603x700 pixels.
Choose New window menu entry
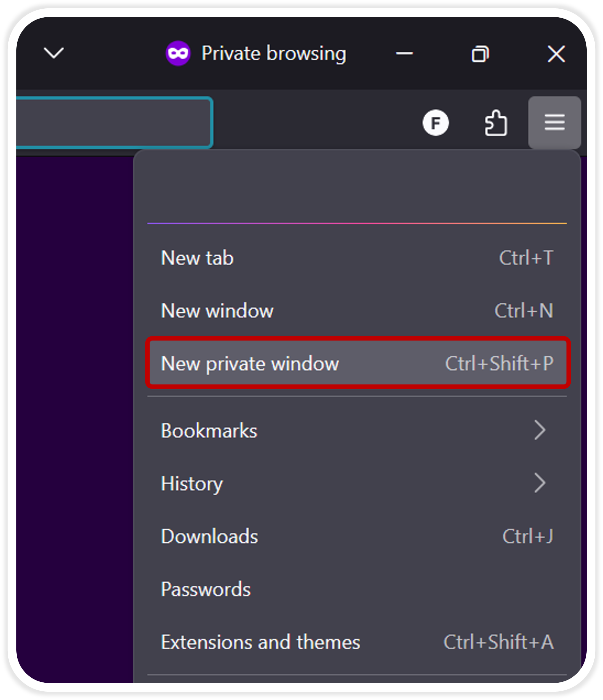(217, 311)
